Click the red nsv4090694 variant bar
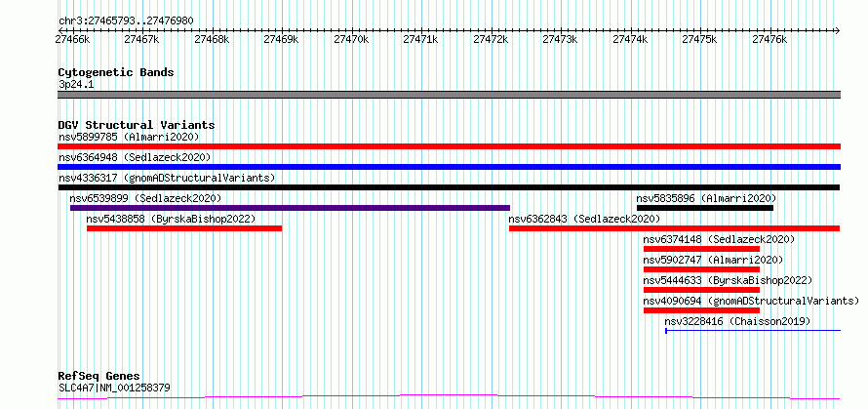Screen dimensions: 868x409 (701, 310)
